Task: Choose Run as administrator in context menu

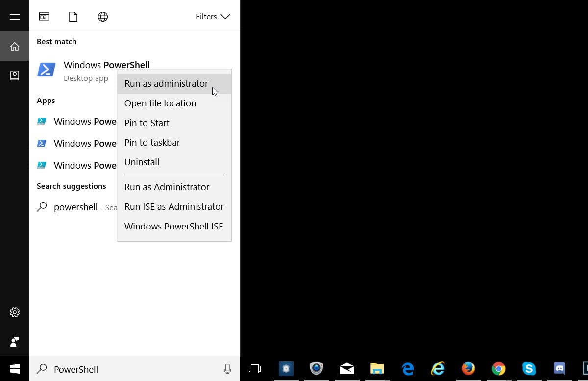Action: (174, 83)
